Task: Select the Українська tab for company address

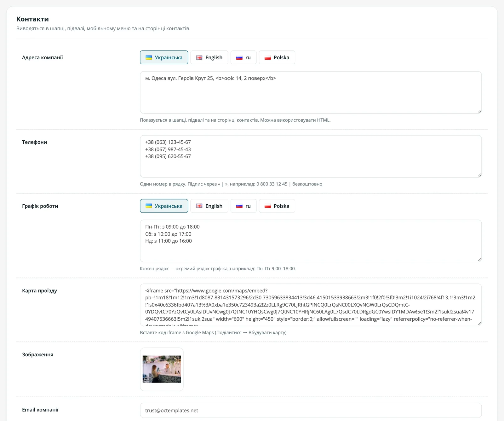Action: (164, 57)
